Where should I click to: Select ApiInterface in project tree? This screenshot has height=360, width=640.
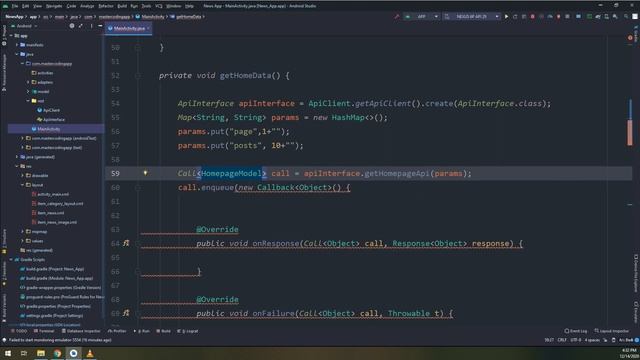pos(51,119)
